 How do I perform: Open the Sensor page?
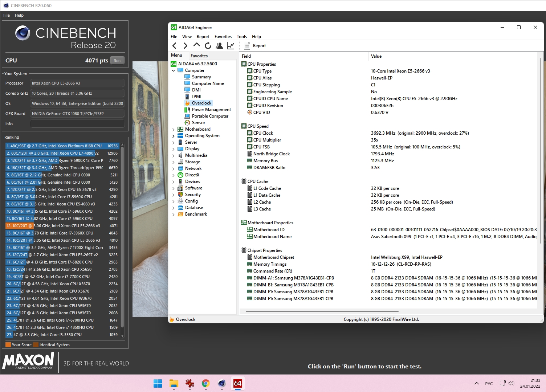click(198, 123)
